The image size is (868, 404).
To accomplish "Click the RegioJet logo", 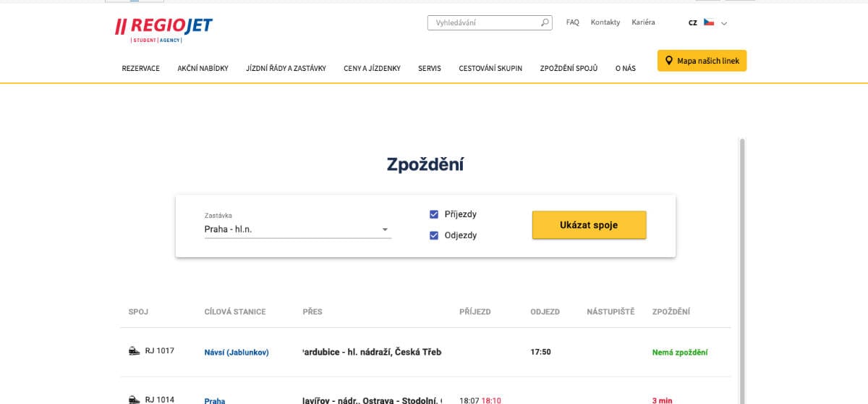I will (163, 29).
